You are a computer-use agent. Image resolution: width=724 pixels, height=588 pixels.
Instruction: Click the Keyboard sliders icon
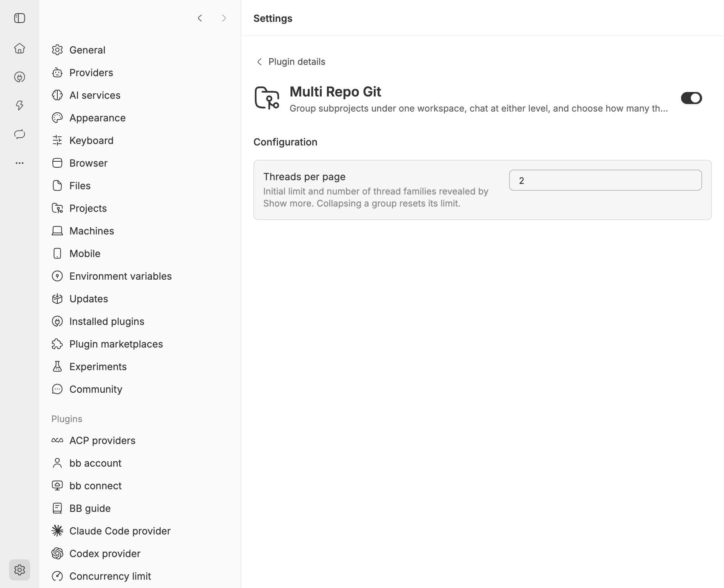pyautogui.click(x=57, y=140)
